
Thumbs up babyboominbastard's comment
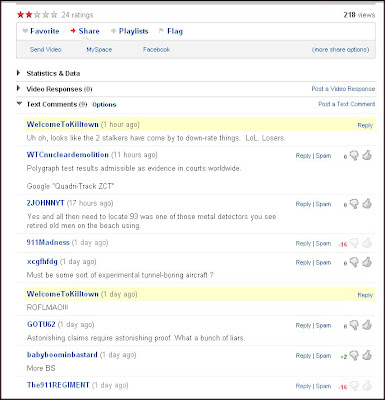point(367,355)
